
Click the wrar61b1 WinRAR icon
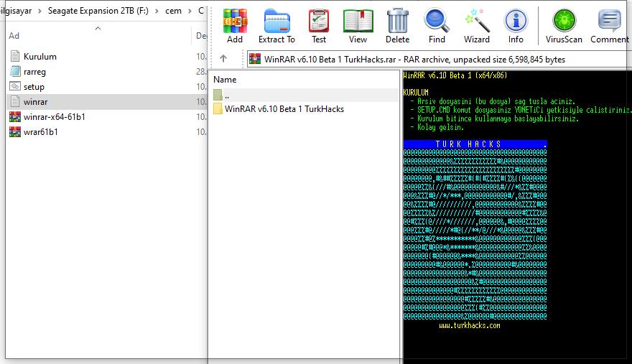click(x=15, y=132)
